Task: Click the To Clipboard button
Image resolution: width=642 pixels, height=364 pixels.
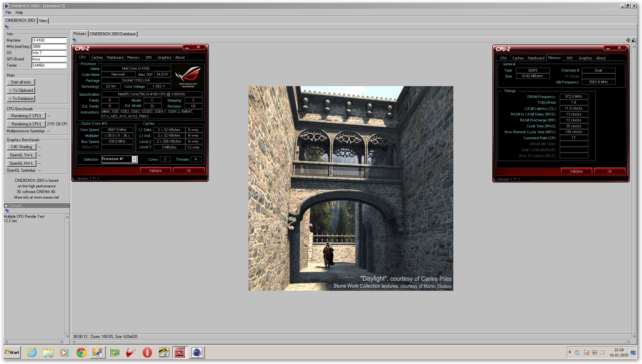Action: [21, 90]
